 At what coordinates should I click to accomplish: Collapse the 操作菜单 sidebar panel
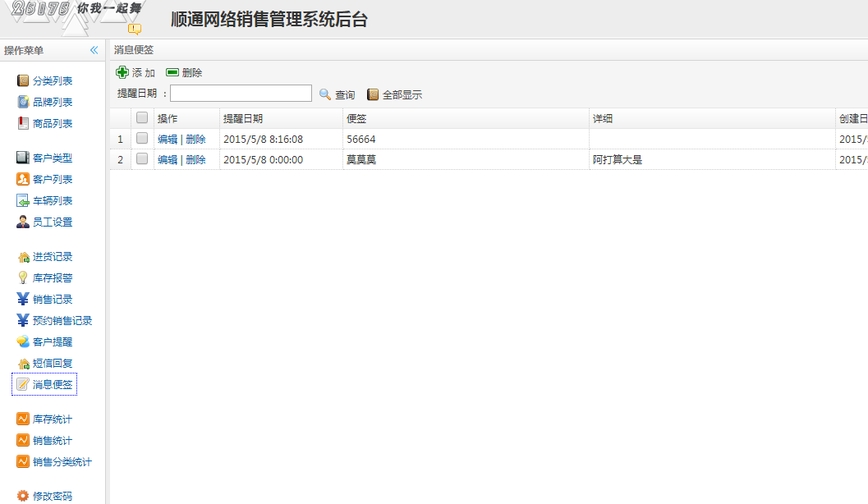[x=94, y=51]
